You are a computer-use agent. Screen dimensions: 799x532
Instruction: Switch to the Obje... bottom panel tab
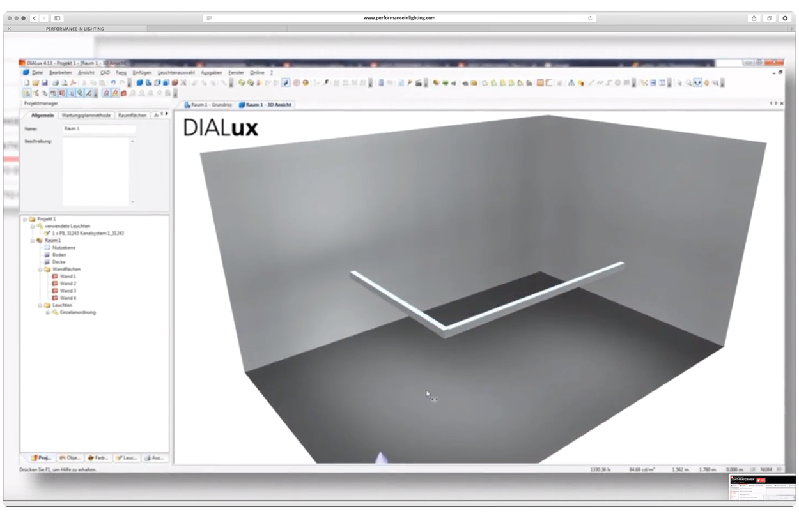point(69,458)
